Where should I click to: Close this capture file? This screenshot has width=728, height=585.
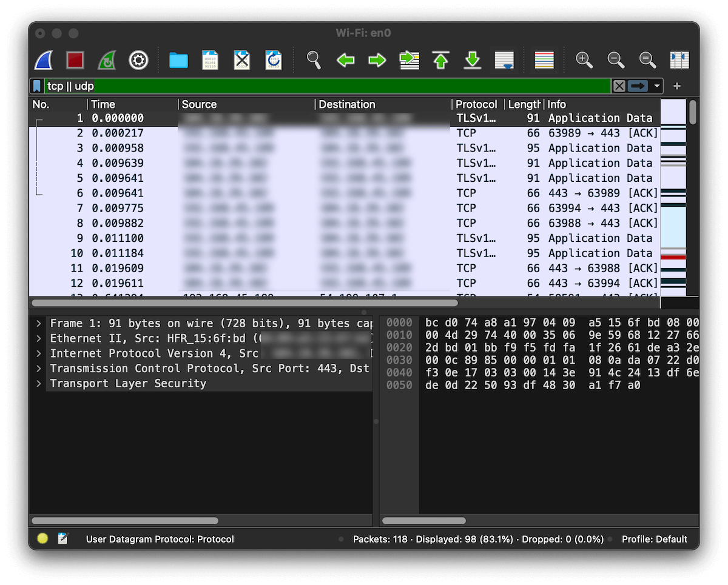[241, 60]
